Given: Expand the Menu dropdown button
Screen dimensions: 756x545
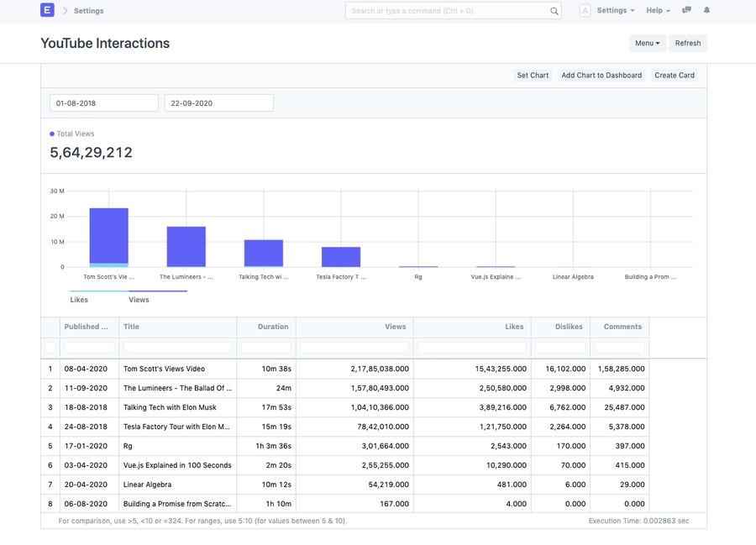Looking at the screenshot, I should [x=647, y=43].
